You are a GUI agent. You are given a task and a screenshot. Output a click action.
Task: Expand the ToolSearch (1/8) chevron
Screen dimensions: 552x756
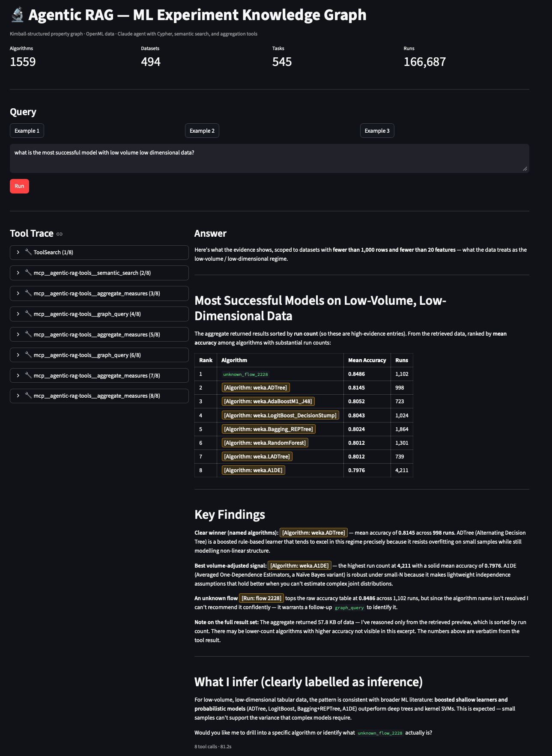point(18,252)
